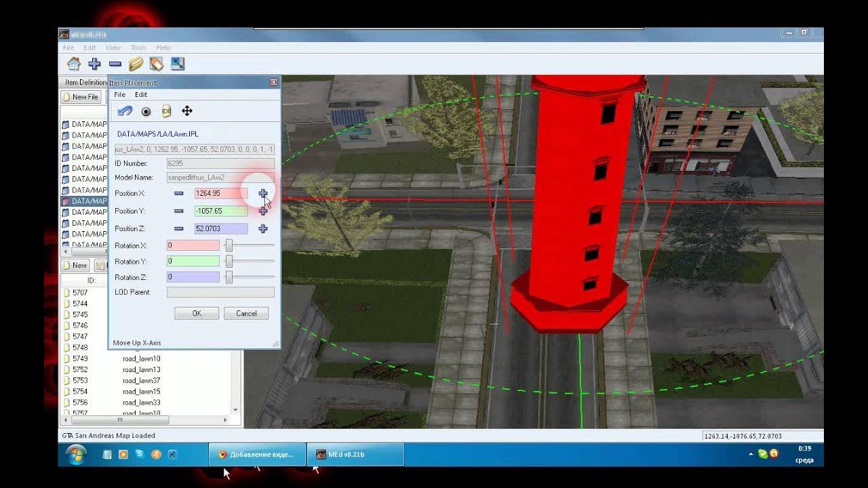Select item ID 5746 in list
The image size is (868, 488).
coord(80,325)
